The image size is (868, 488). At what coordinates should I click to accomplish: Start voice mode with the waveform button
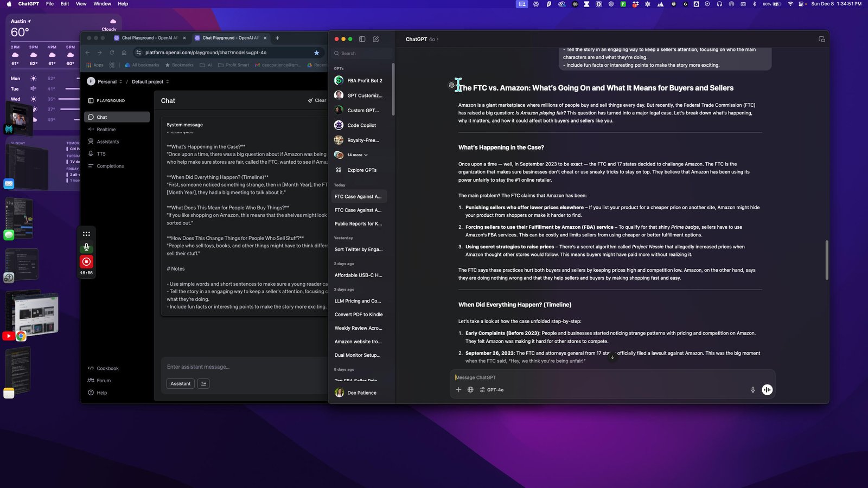click(767, 390)
